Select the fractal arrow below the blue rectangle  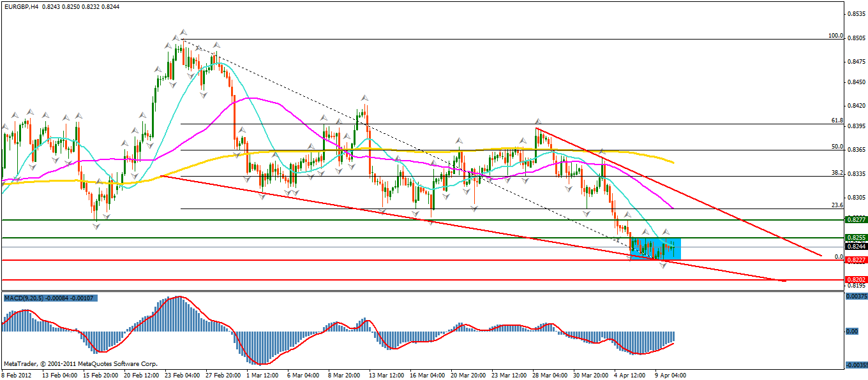[663, 265]
